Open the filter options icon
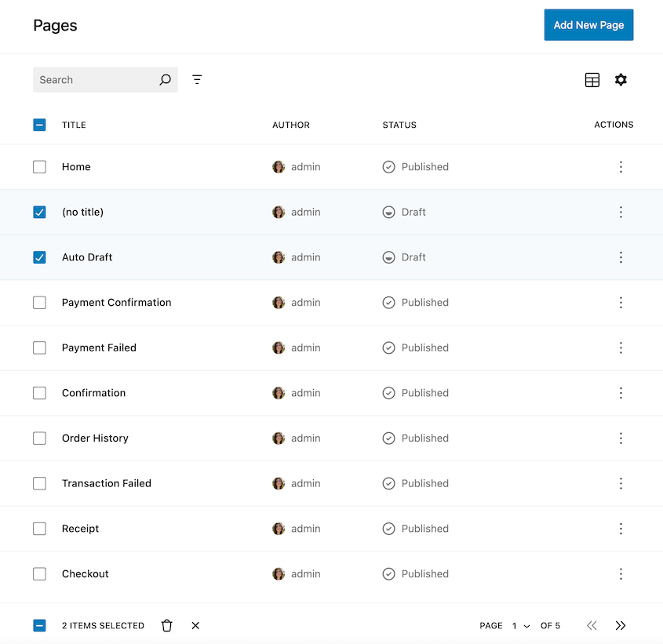This screenshot has height=644, width=663. [x=197, y=79]
